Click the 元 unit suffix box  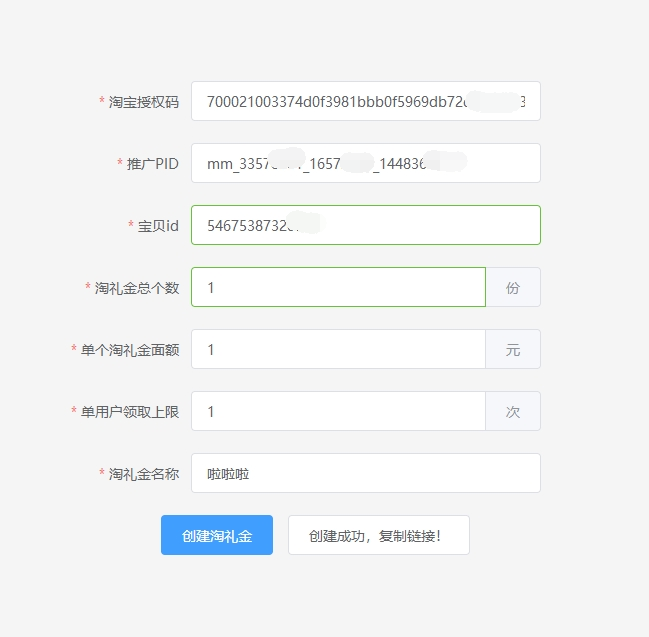[x=513, y=349]
